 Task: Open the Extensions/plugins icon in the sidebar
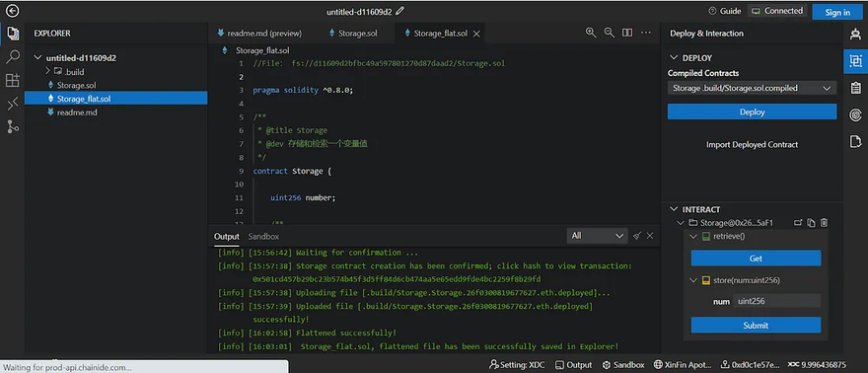coord(12,80)
